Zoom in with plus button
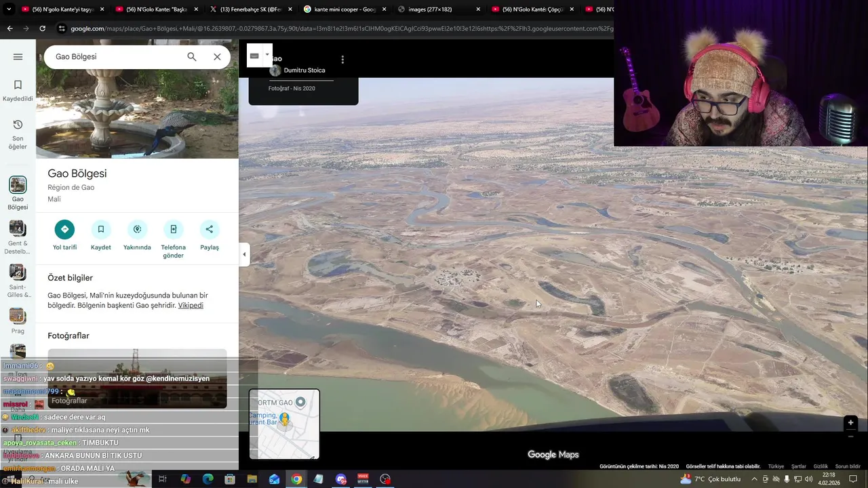 click(850, 423)
